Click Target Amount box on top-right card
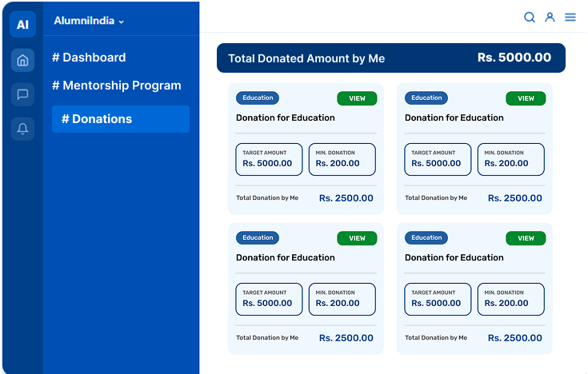 [438, 159]
